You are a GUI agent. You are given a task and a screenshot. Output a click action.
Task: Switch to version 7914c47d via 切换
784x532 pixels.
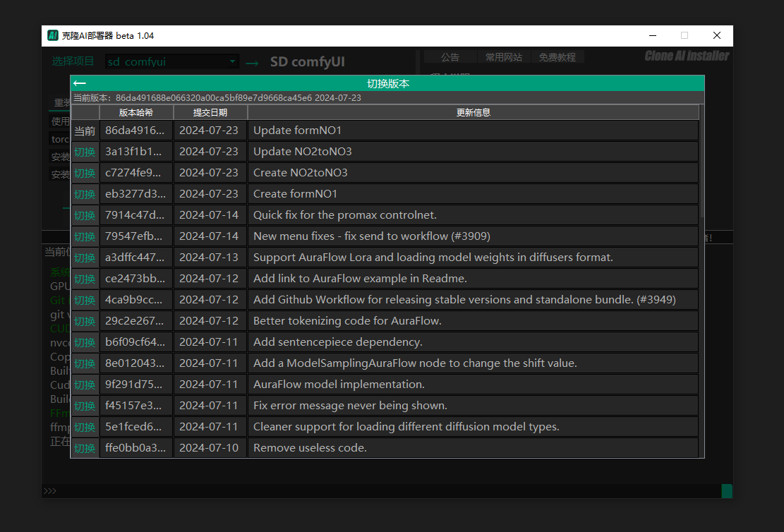coord(85,215)
